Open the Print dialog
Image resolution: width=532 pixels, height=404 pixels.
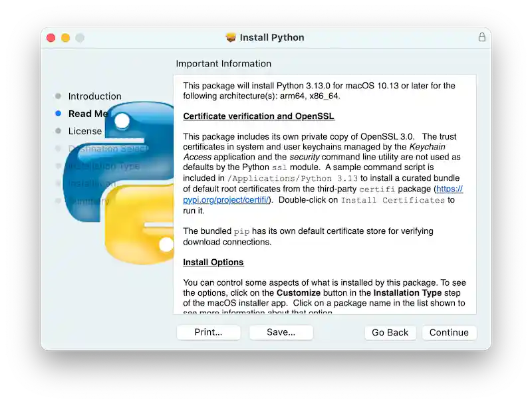pyautogui.click(x=208, y=332)
